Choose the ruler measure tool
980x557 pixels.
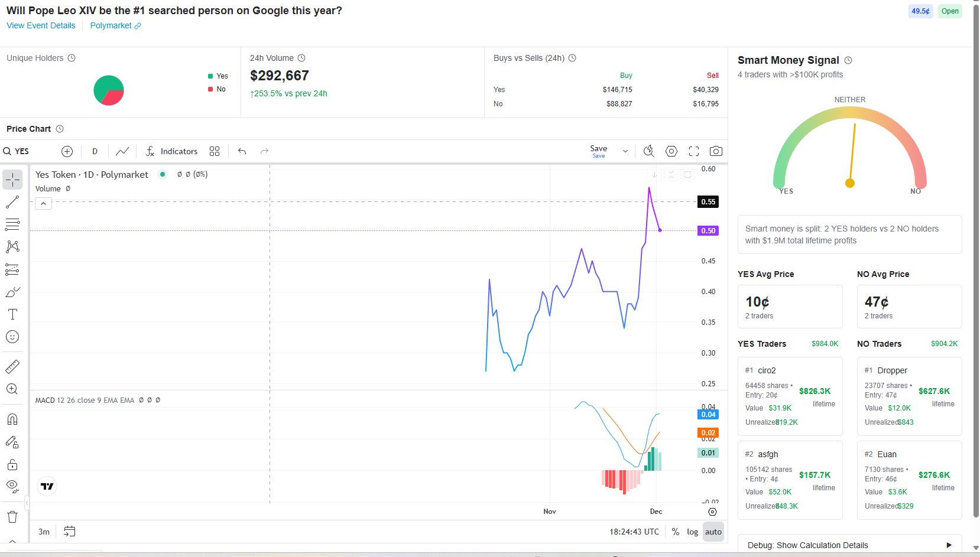click(x=12, y=367)
